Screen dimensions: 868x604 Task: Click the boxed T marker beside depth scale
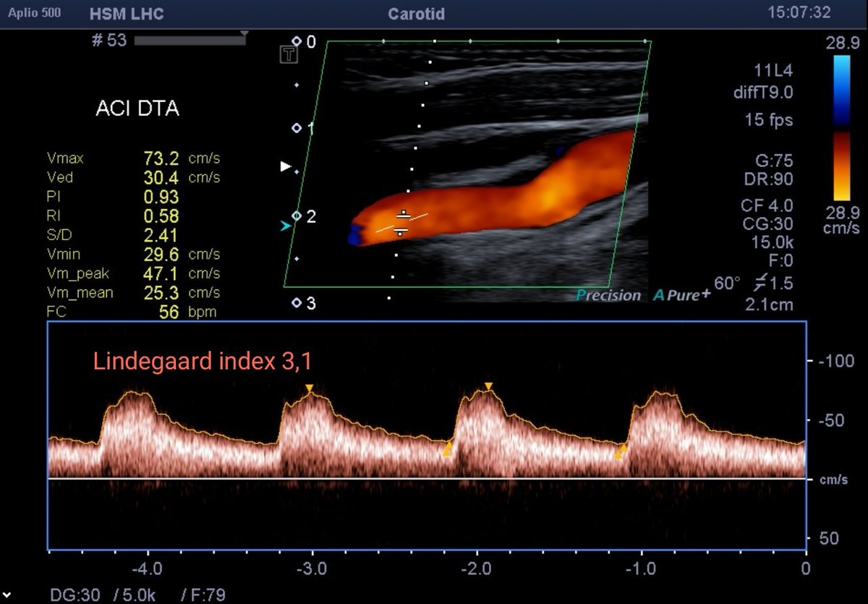[288, 55]
